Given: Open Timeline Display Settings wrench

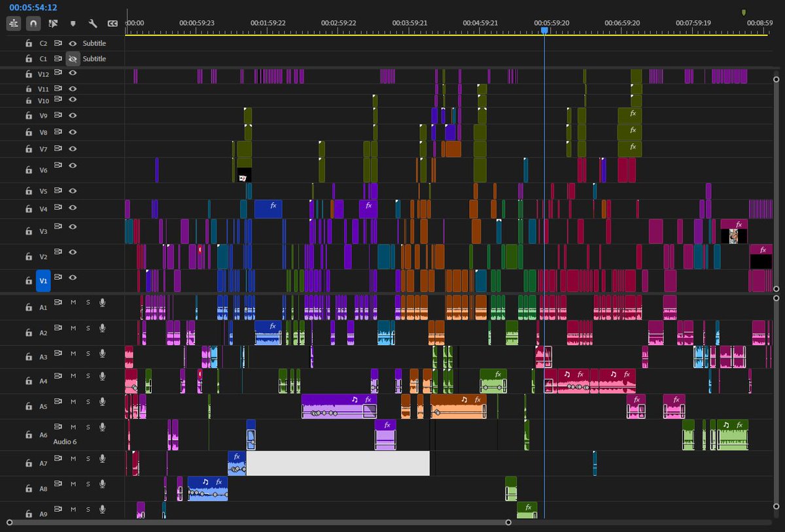Looking at the screenshot, I should (x=92, y=24).
